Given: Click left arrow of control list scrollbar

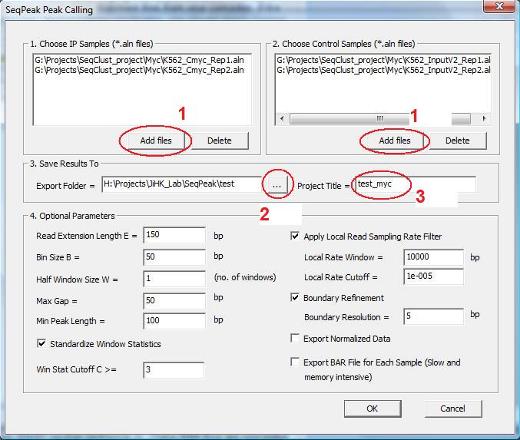Looking at the screenshot, I should [282, 118].
